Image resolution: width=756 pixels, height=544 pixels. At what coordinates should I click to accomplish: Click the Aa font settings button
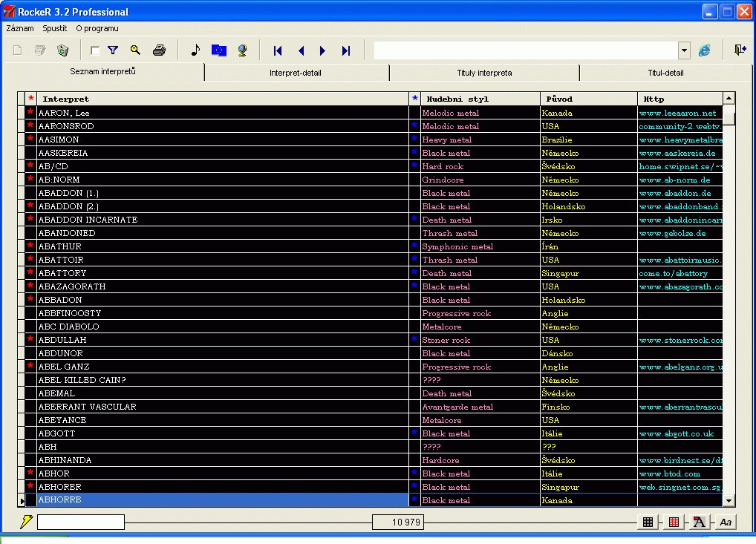pos(725,522)
